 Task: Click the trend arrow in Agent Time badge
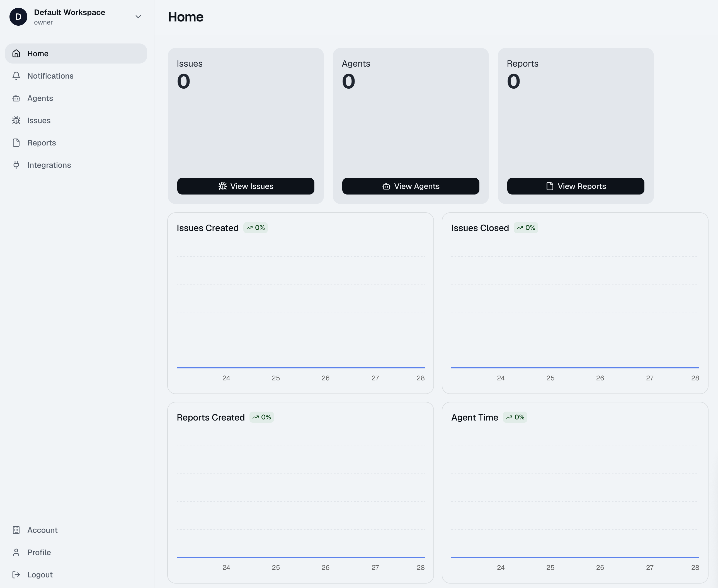(x=509, y=417)
